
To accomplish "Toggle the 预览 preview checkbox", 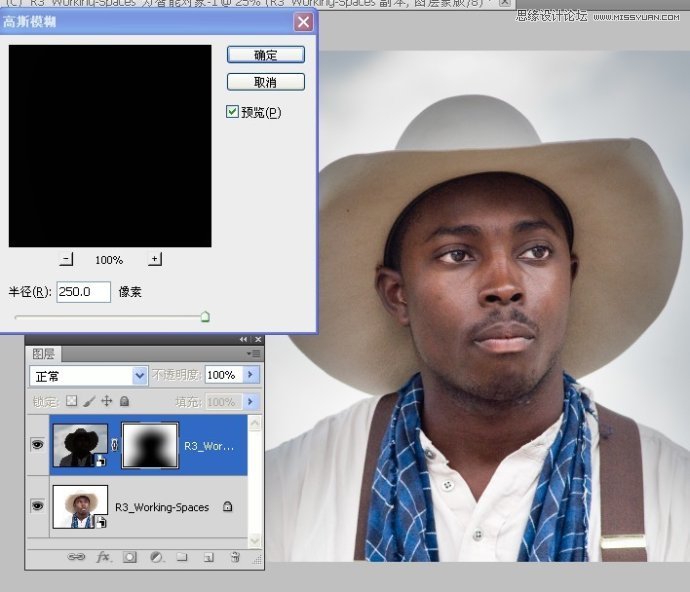I will 232,112.
